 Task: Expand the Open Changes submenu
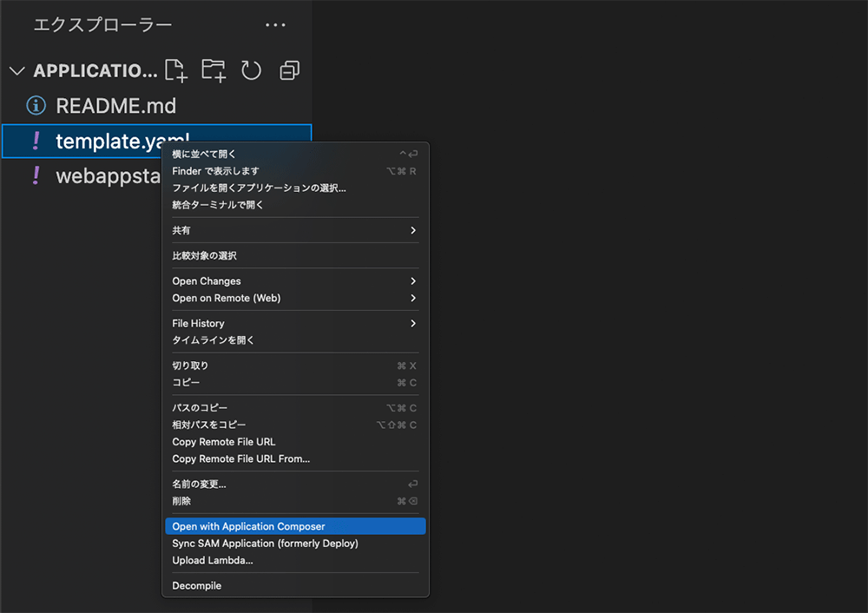pos(295,280)
